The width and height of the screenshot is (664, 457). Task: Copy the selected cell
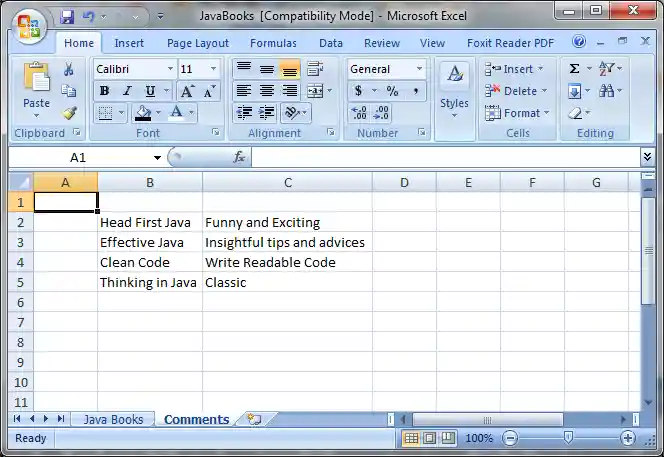(69, 91)
